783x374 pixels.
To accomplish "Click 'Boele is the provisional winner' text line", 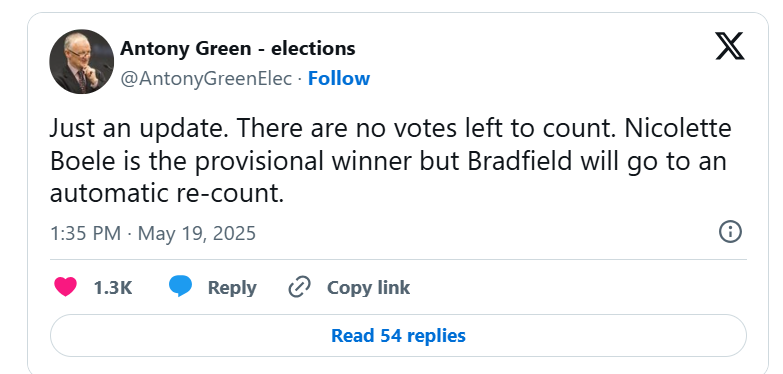I will (231, 161).
